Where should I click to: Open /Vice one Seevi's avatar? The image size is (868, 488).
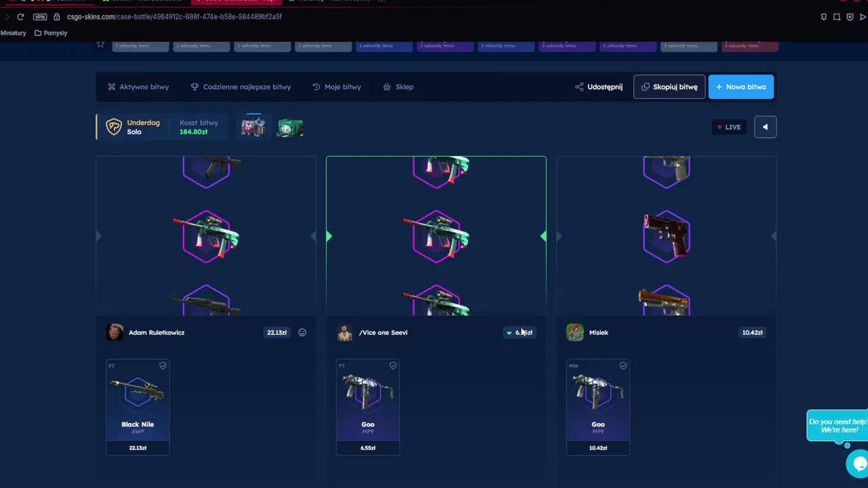click(x=344, y=332)
